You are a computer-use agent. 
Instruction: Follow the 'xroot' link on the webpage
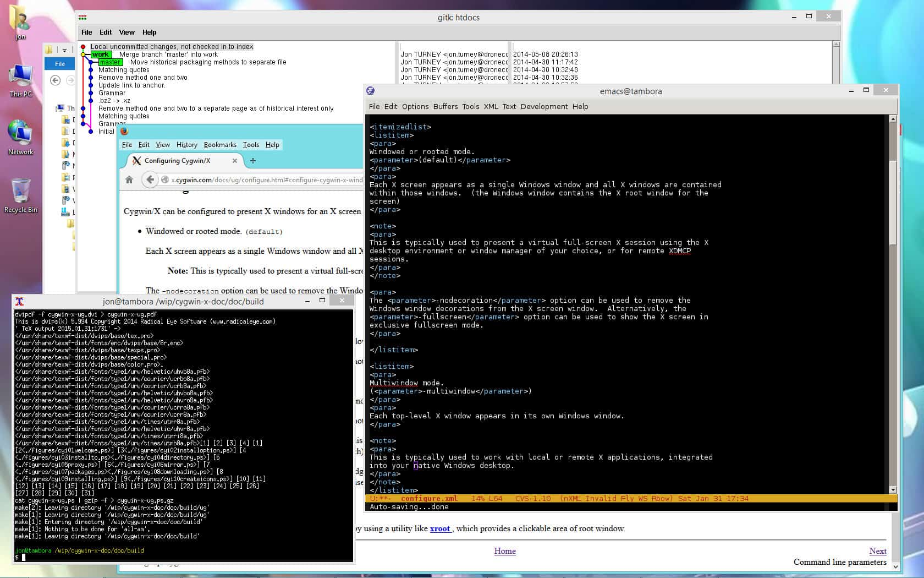tap(439, 528)
